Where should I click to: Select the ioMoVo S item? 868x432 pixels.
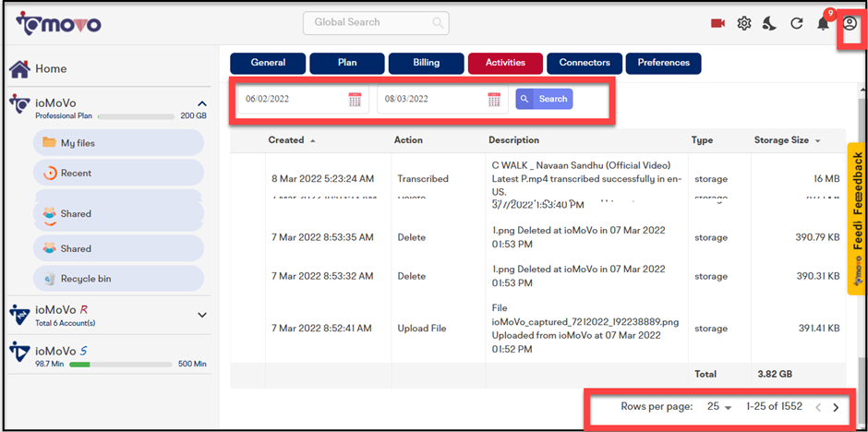61,352
